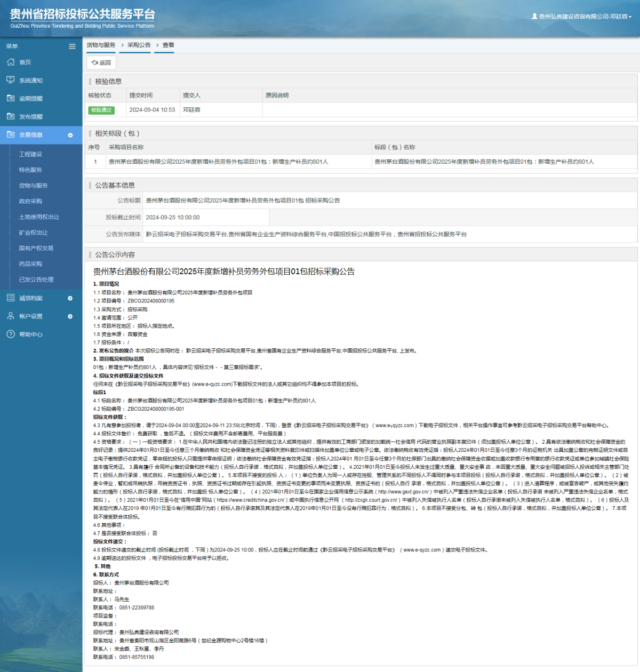Click the home icon for 首页
This screenshot has width=640, height=672.
(11, 62)
